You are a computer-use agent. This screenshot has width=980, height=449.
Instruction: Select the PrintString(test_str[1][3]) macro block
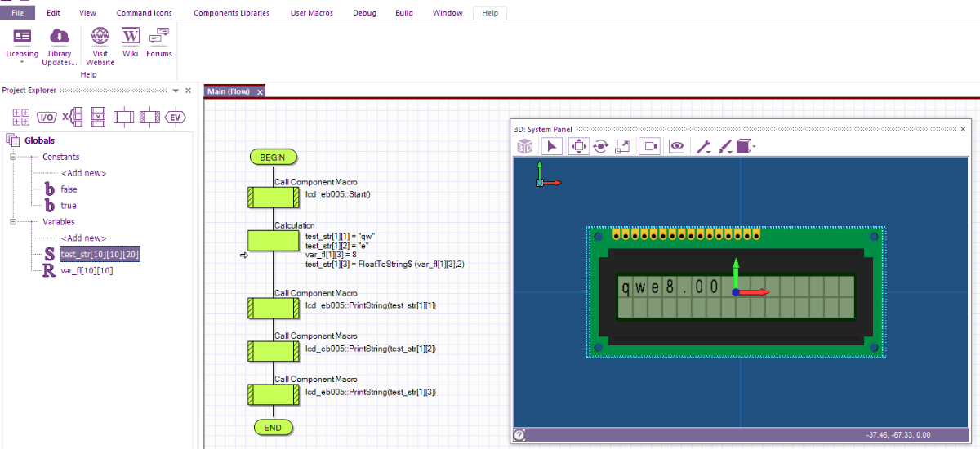(x=273, y=395)
